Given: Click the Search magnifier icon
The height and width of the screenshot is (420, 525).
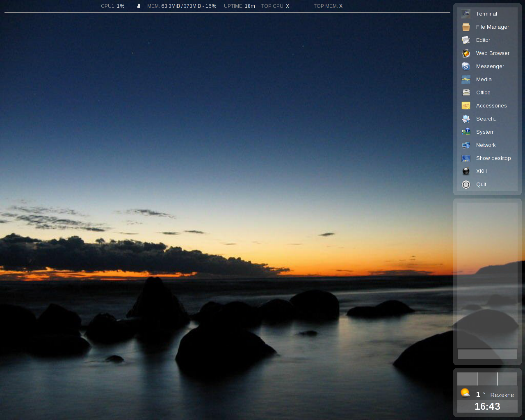Looking at the screenshot, I should (466, 119).
